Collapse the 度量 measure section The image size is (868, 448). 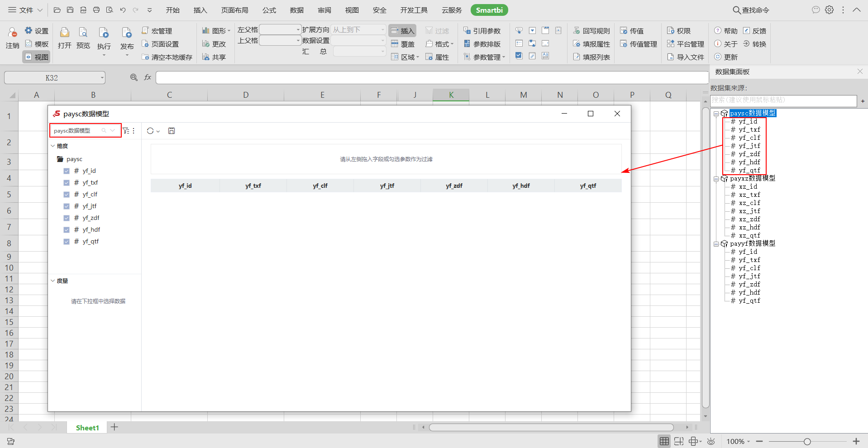pos(52,281)
